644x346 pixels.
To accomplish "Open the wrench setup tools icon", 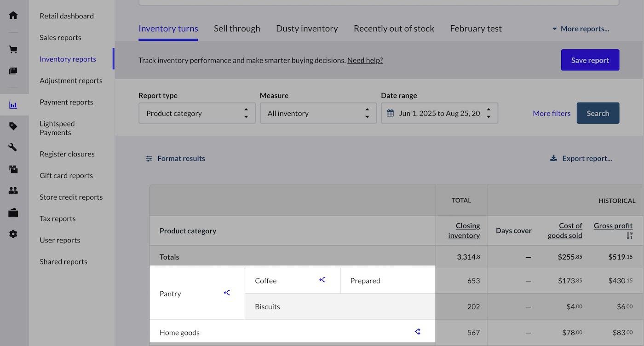I will [14, 147].
